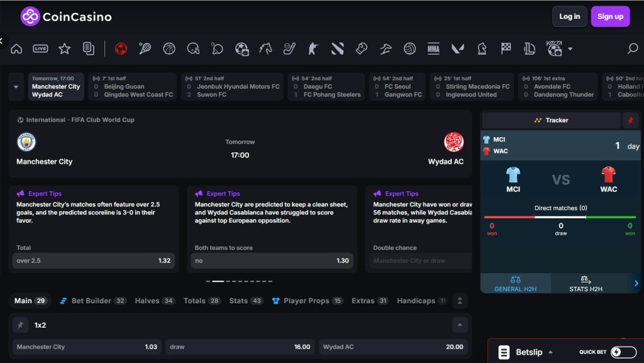Image resolution: width=644 pixels, height=363 pixels.
Task: Select the MMA icon
Action: point(433,49)
